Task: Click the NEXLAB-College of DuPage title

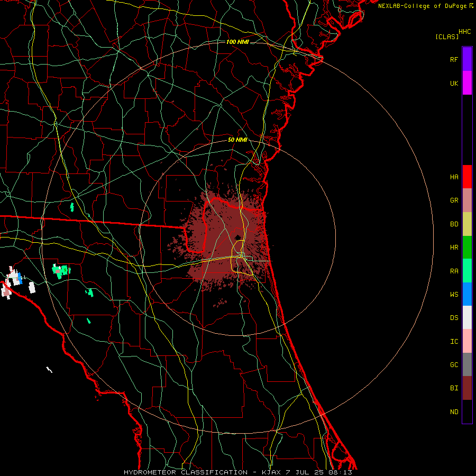Action: (422, 6)
